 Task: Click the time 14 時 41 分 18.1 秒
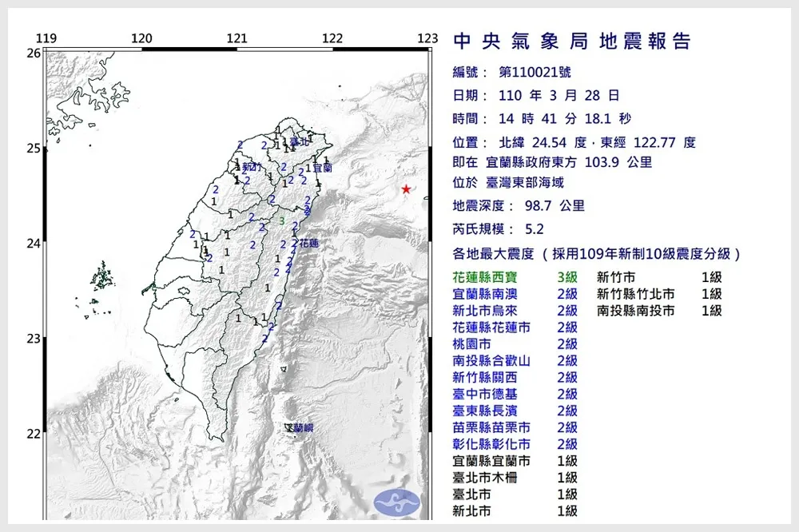pos(565,119)
